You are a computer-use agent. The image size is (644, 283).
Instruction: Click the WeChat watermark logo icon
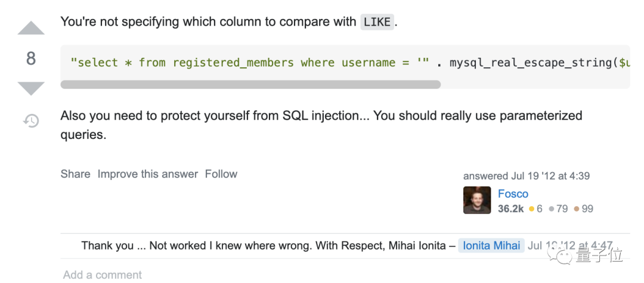(x=563, y=255)
